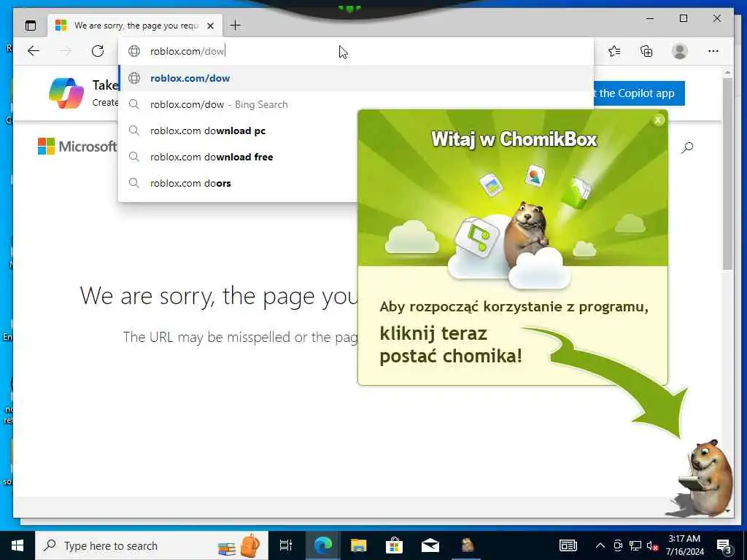
Task: Choose 'roblox.com download free' suggestion
Action: click(x=237, y=157)
